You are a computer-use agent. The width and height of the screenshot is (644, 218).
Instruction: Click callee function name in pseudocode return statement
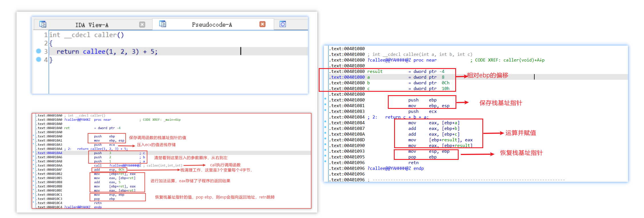[94, 52]
